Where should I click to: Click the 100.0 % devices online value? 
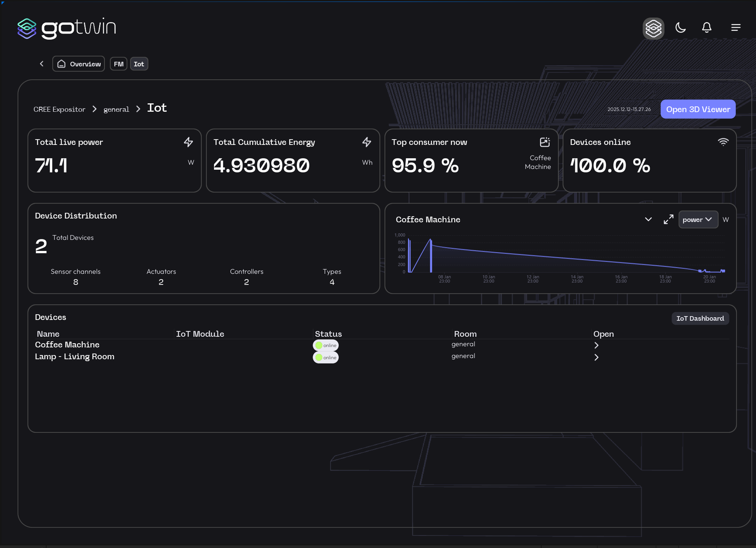pos(610,166)
